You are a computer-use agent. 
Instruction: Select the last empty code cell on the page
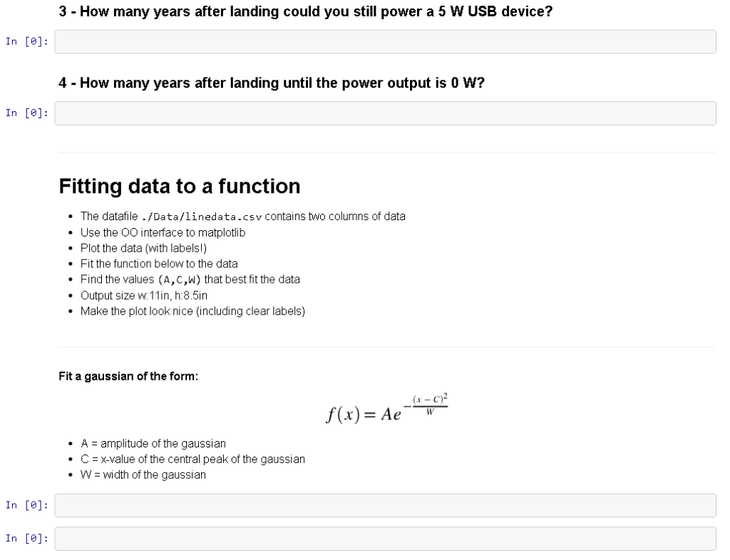385,538
